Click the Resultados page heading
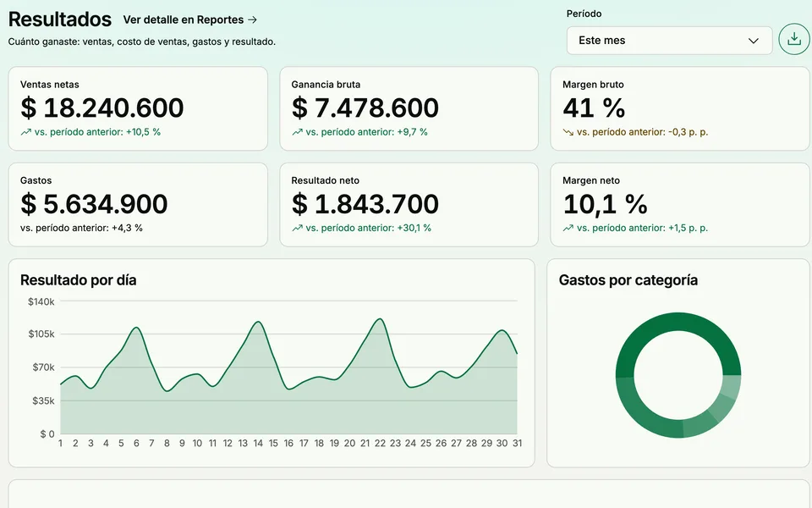This screenshot has height=508, width=812. tap(59, 19)
